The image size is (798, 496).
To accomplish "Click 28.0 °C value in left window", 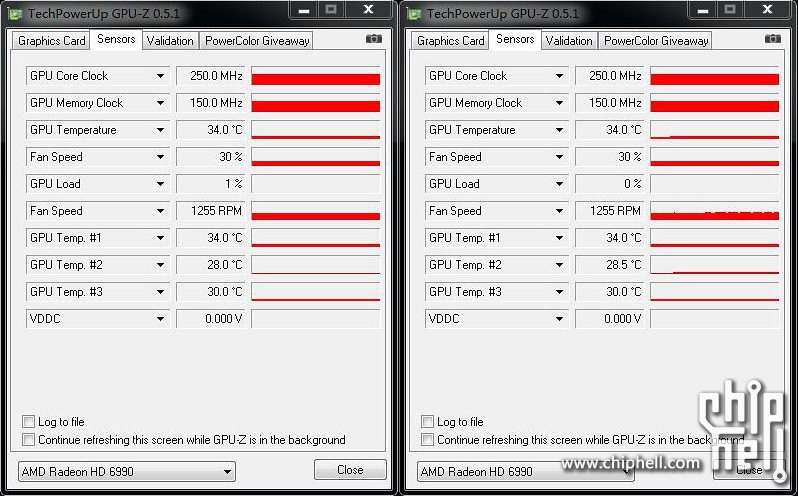I will pos(210,265).
